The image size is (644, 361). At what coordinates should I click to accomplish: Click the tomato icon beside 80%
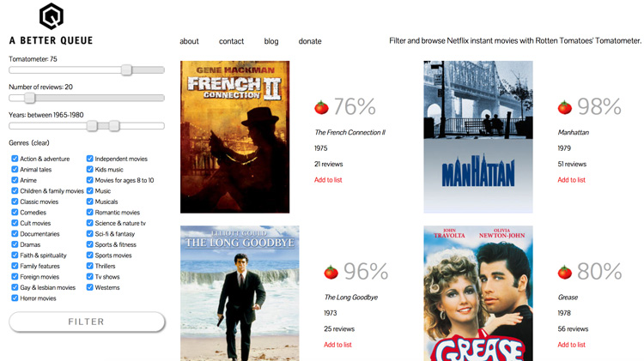point(565,272)
